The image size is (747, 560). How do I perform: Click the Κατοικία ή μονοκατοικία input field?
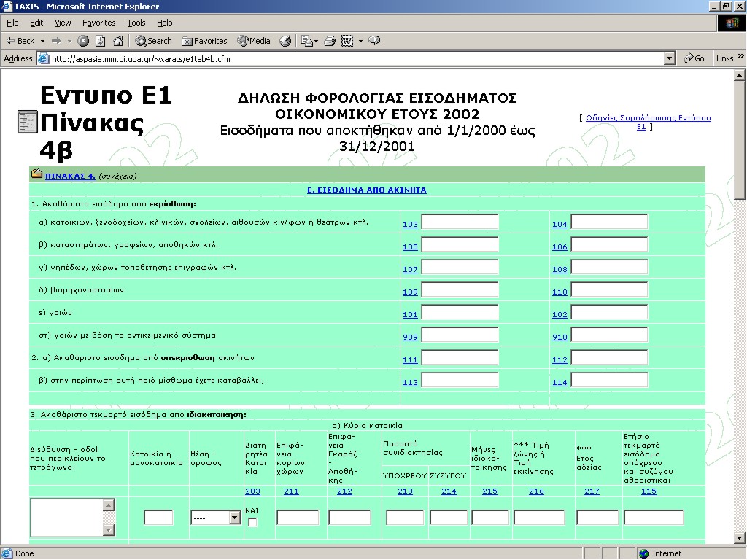click(x=158, y=518)
